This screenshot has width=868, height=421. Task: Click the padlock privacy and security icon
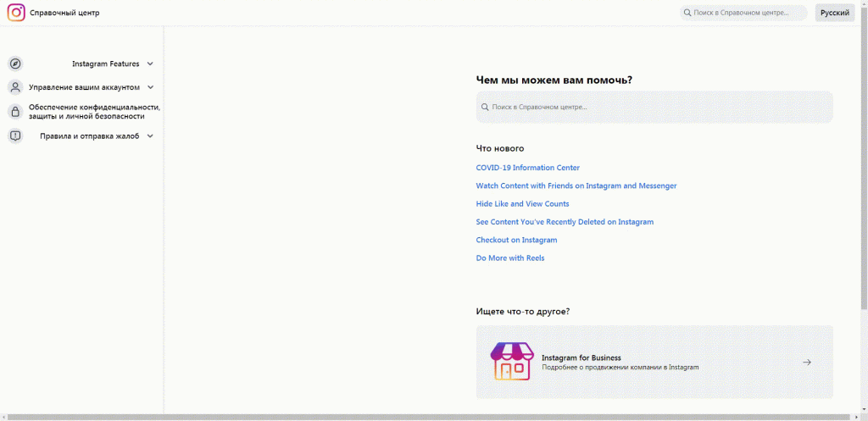pos(15,112)
